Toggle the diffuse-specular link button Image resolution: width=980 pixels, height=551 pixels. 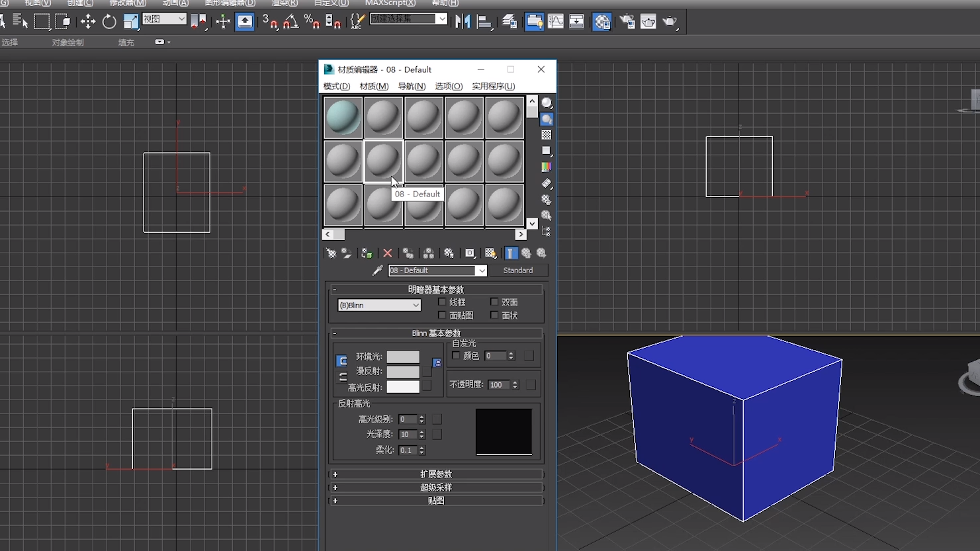click(342, 377)
